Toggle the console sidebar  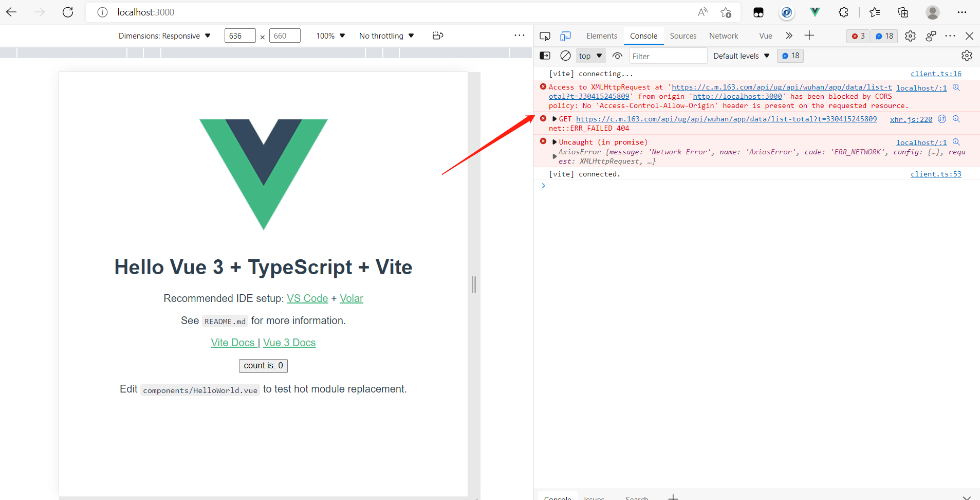tap(545, 56)
